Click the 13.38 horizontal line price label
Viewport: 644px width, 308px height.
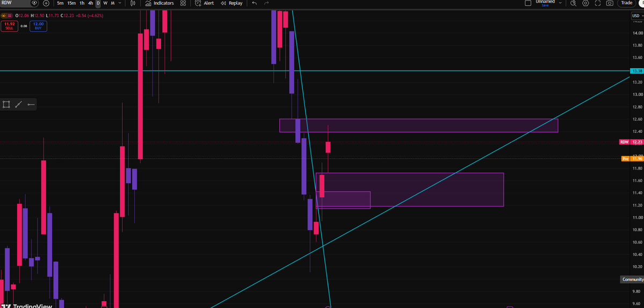[637, 71]
